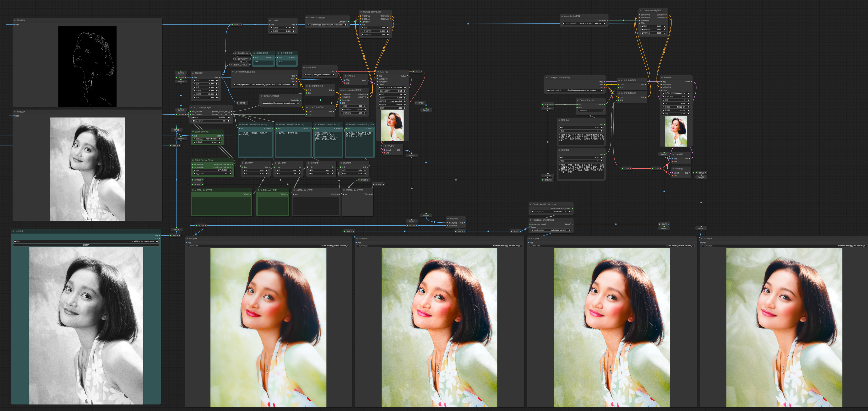
Task: Click the FACERESTORE_MODEL output socket
Action: coord(572,208)
